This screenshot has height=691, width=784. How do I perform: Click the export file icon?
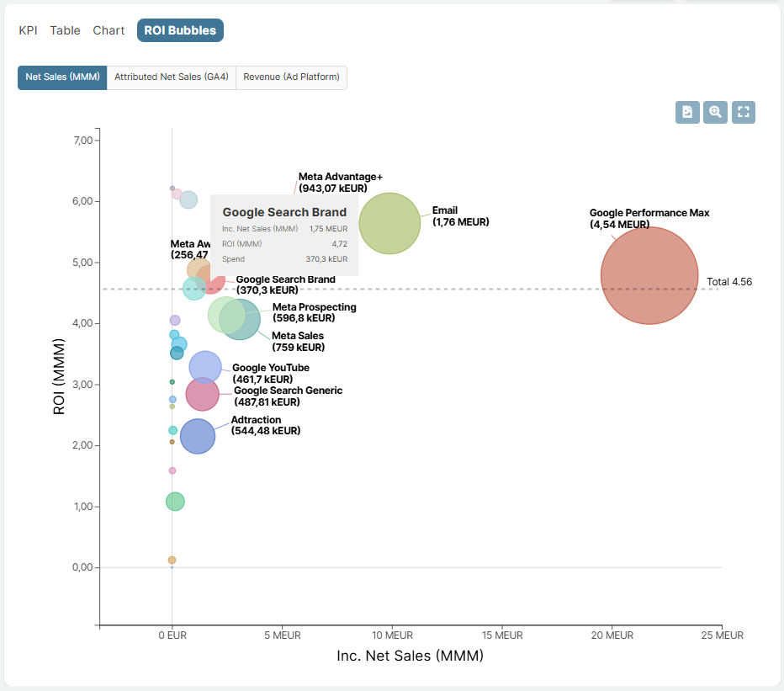coord(687,112)
